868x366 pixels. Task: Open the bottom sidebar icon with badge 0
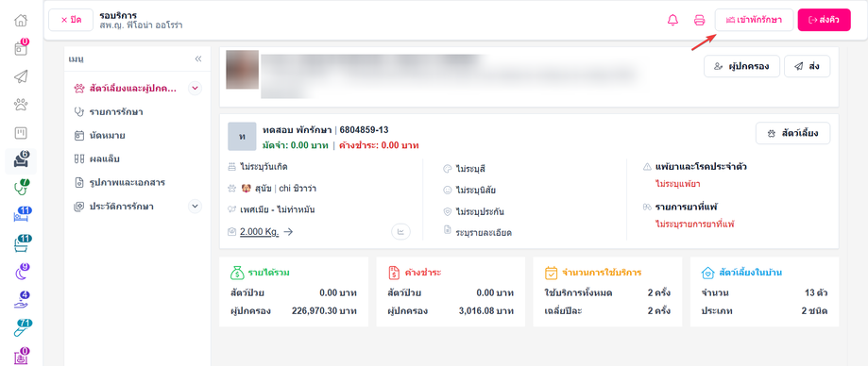click(21, 357)
